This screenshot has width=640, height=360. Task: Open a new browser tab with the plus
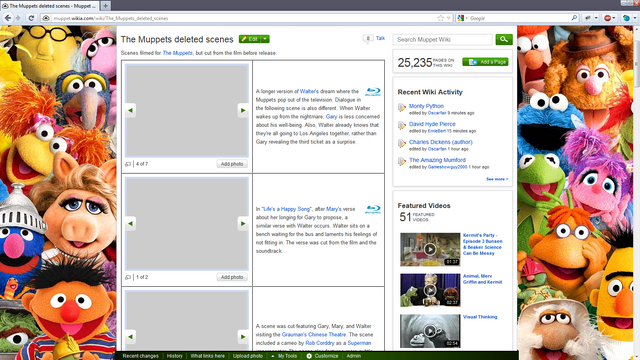click(105, 6)
